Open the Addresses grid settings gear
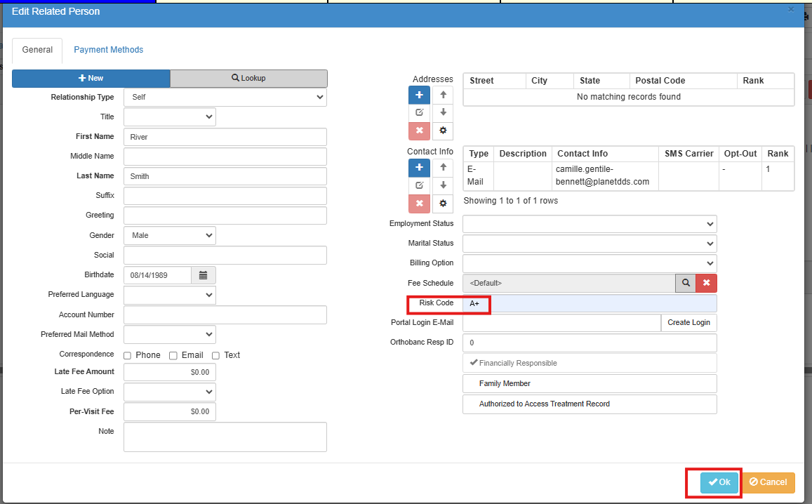The height and width of the screenshot is (504, 812). (x=443, y=131)
